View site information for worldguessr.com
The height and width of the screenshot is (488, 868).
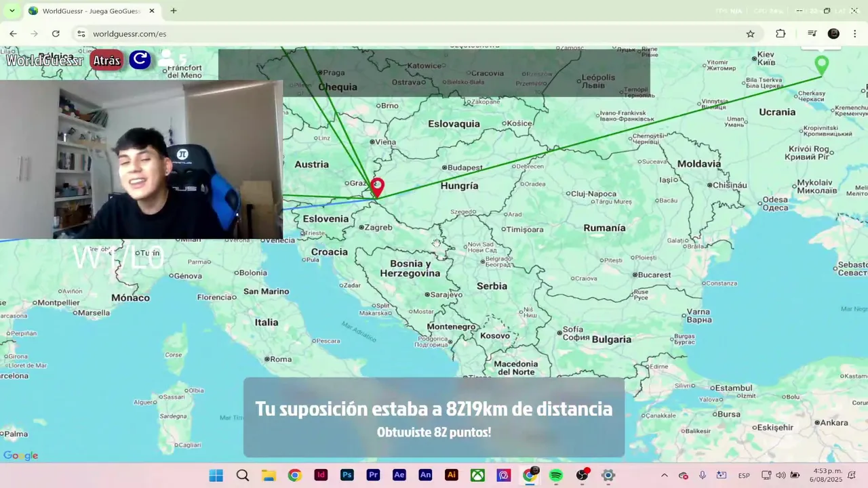pos(81,34)
